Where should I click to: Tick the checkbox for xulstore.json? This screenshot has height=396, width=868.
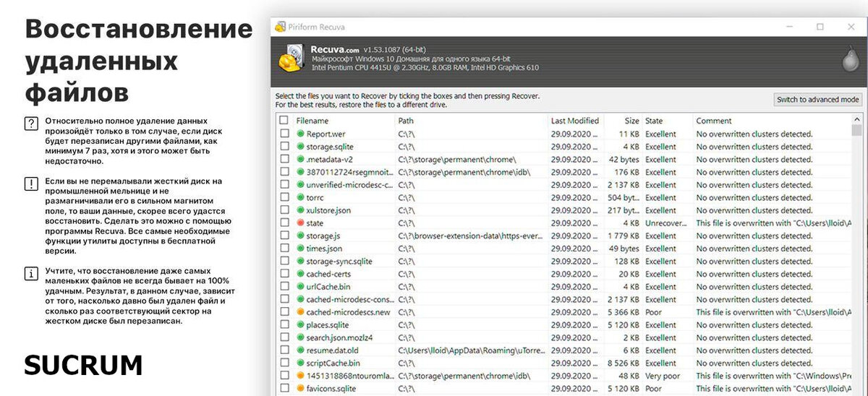tap(284, 210)
